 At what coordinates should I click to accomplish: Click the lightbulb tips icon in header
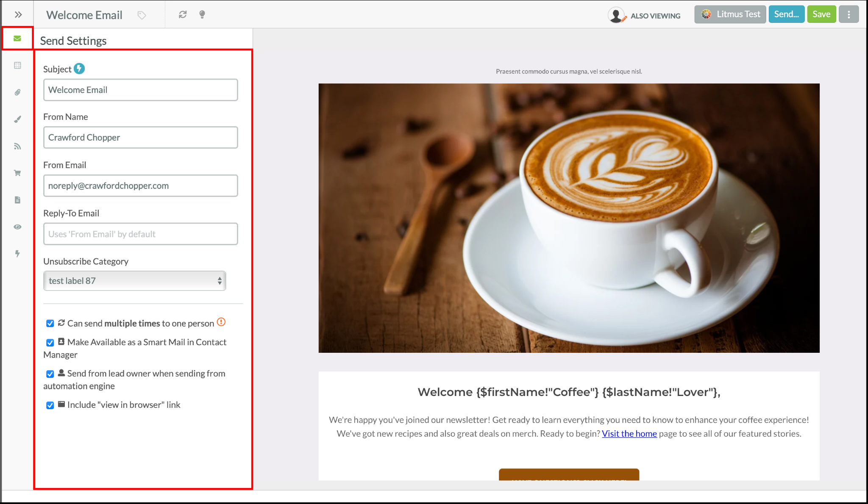[x=202, y=14]
